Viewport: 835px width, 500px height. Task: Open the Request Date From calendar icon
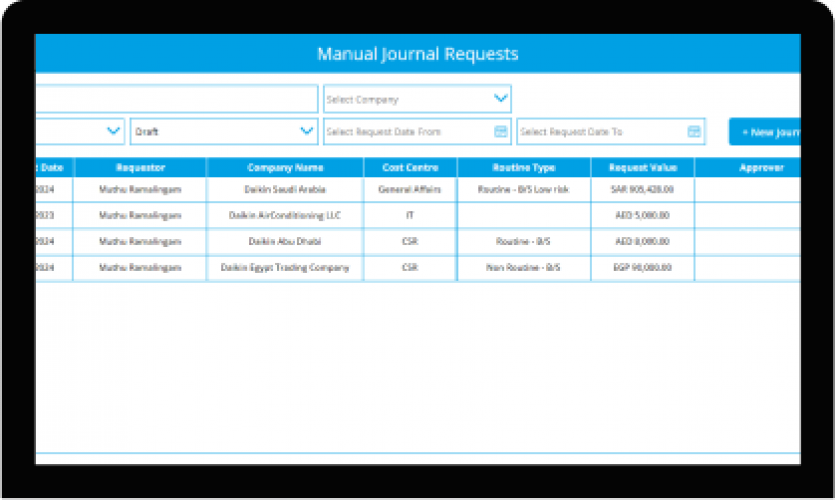point(501,132)
